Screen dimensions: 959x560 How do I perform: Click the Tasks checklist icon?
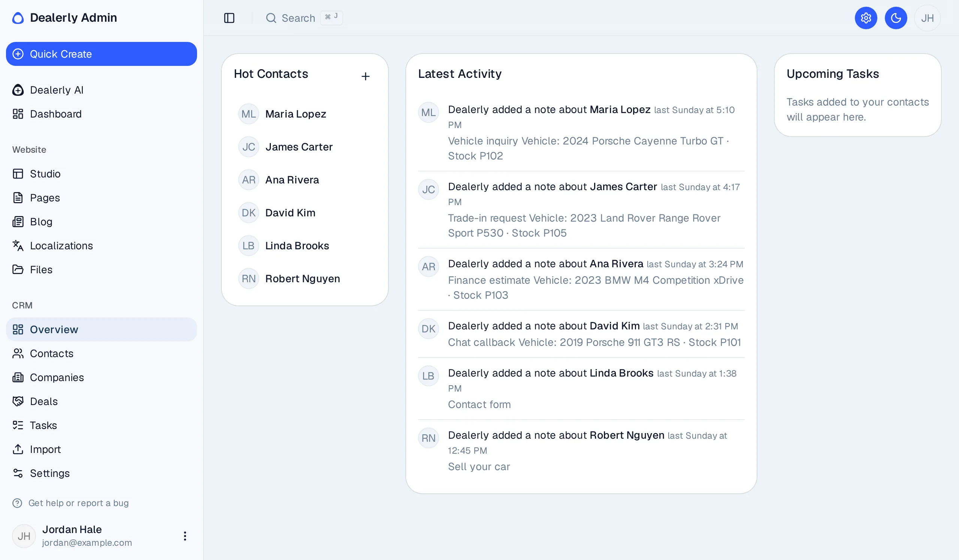(x=18, y=425)
